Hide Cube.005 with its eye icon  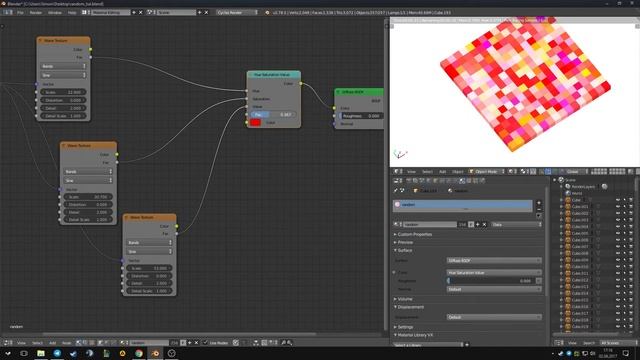pos(618,233)
